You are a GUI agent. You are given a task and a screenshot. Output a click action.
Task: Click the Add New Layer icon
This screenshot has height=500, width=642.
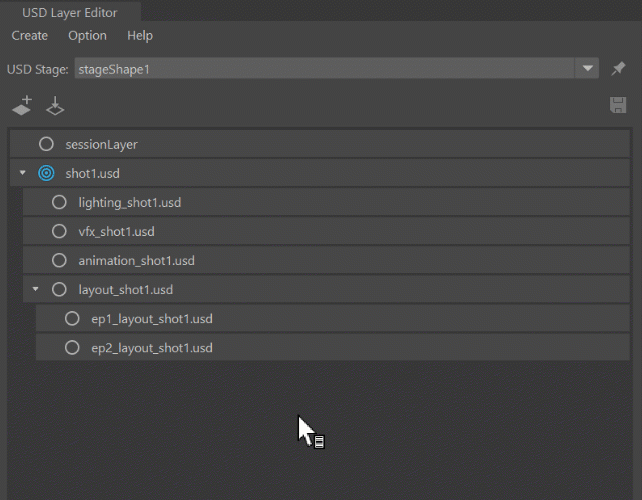click(x=22, y=106)
